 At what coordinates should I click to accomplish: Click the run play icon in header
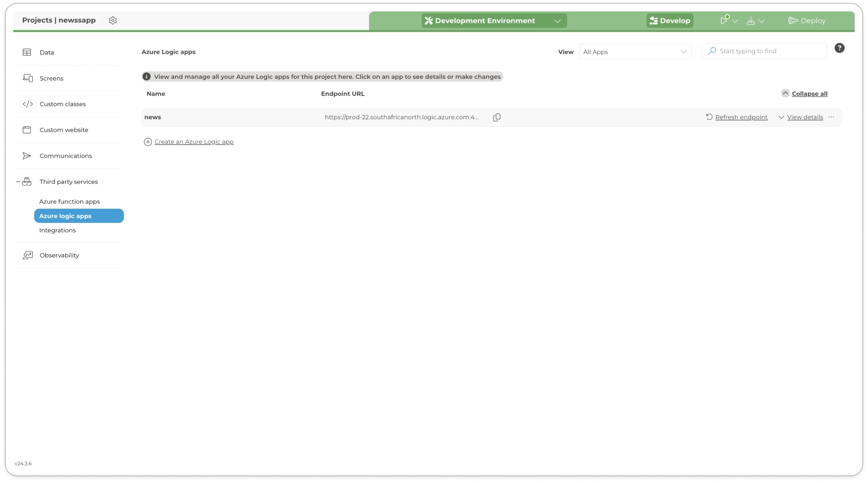[x=723, y=20]
